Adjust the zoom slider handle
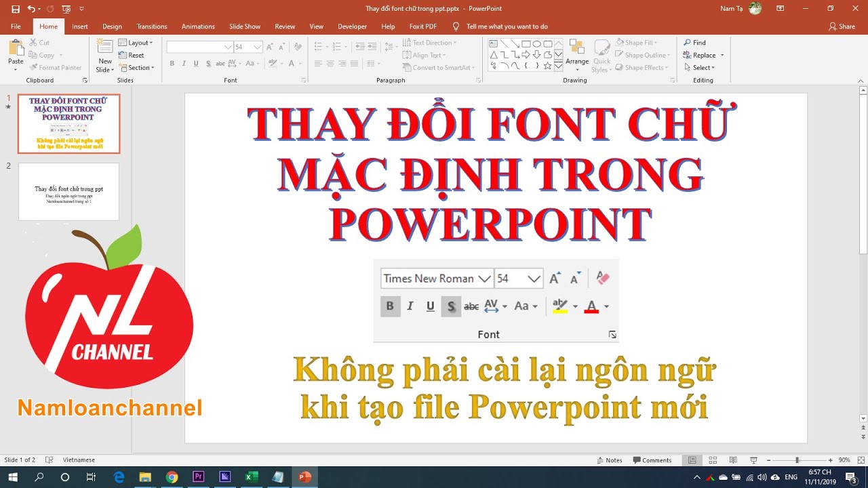 (x=797, y=460)
